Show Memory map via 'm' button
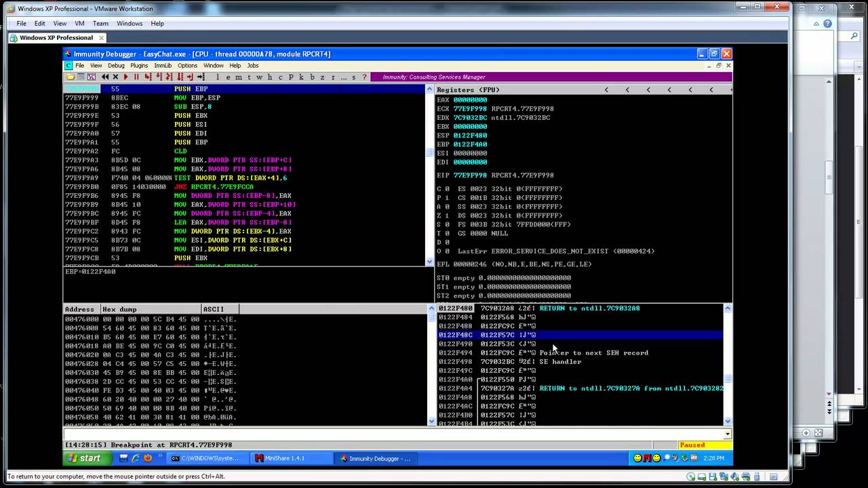Screen dimensions: 868x488 [239, 77]
